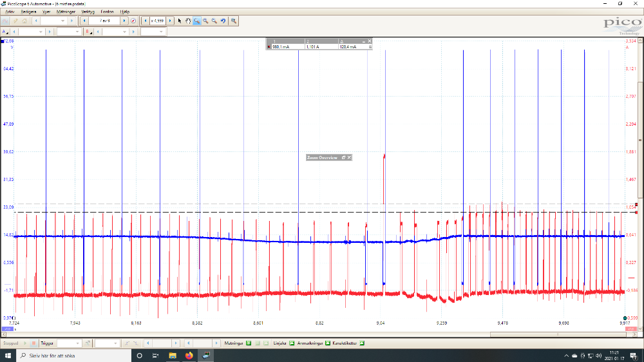Go to next waveform buffer

click(x=126, y=21)
